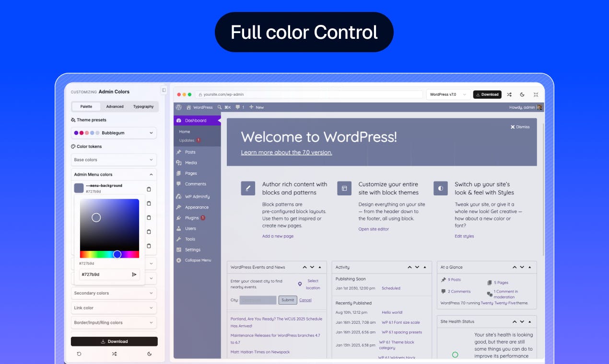Open the Users menu icon
Screen dimensions: 609x364
(179, 228)
